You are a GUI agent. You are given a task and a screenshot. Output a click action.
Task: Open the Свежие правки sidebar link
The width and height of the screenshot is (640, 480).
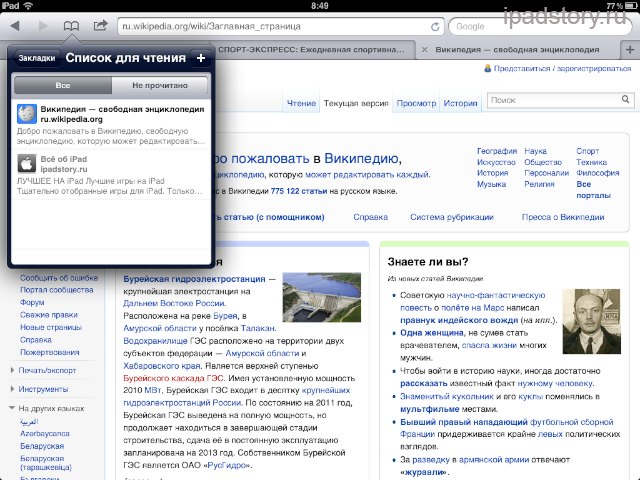49,315
